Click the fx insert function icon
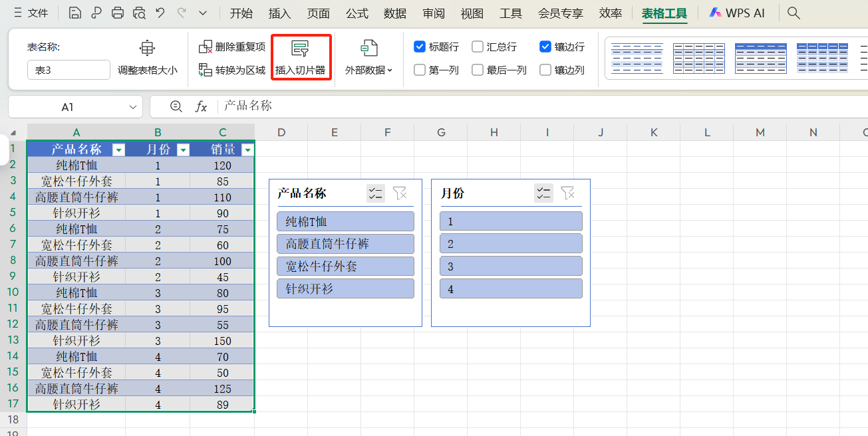The height and width of the screenshot is (436, 868). pyautogui.click(x=202, y=106)
